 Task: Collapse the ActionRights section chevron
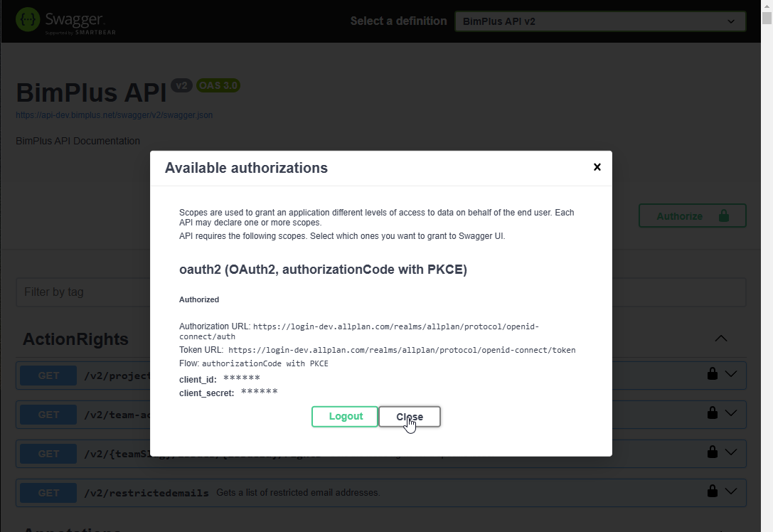point(721,339)
